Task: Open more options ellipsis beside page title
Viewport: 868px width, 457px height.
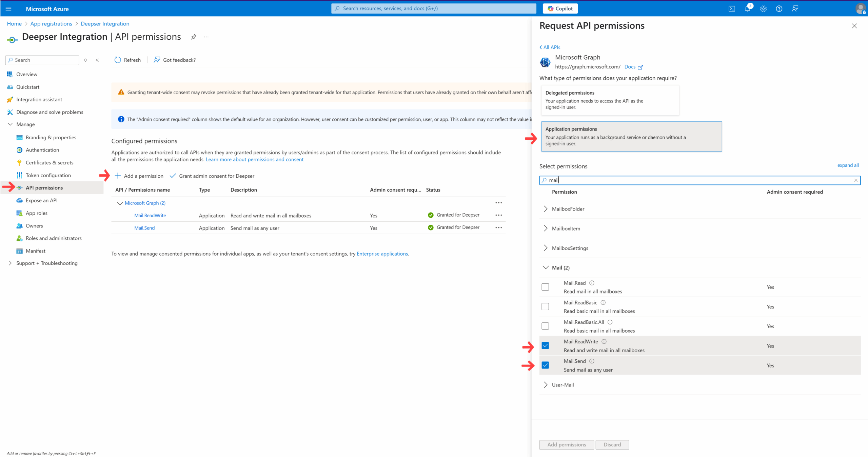Action: click(206, 37)
